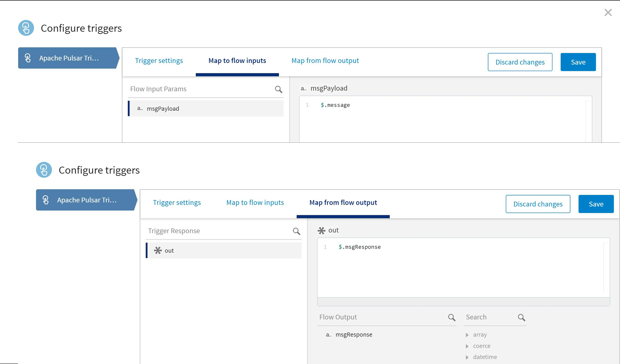Click Save in the top panel
The height and width of the screenshot is (364, 620).
pyautogui.click(x=578, y=62)
